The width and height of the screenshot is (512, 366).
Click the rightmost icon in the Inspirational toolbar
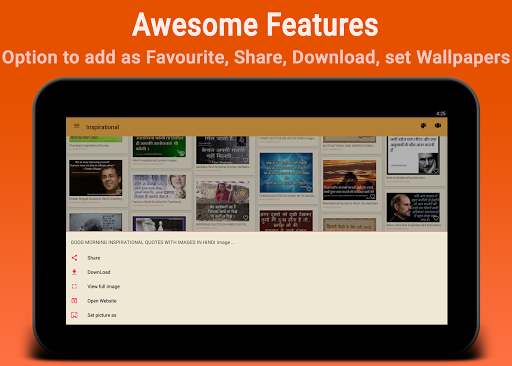pos(438,125)
